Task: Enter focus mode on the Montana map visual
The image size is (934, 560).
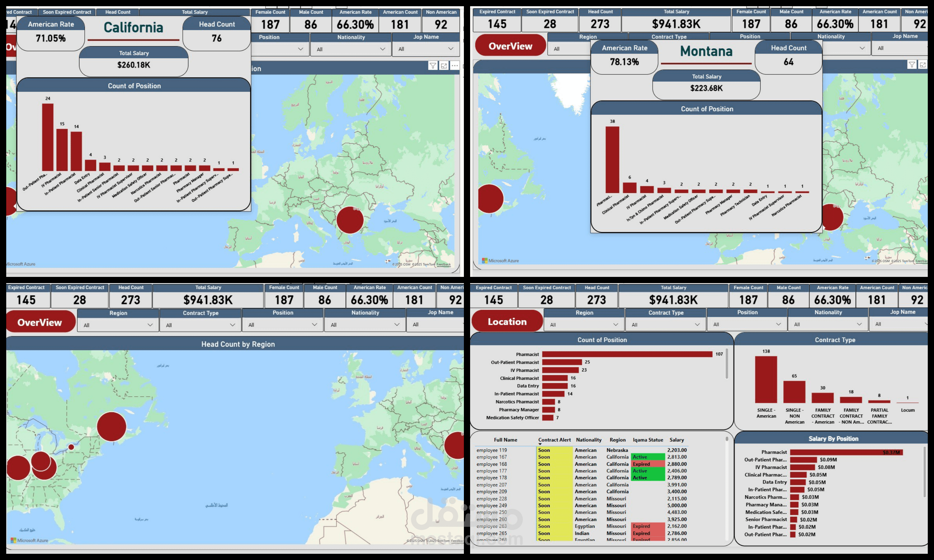Action: tap(923, 64)
